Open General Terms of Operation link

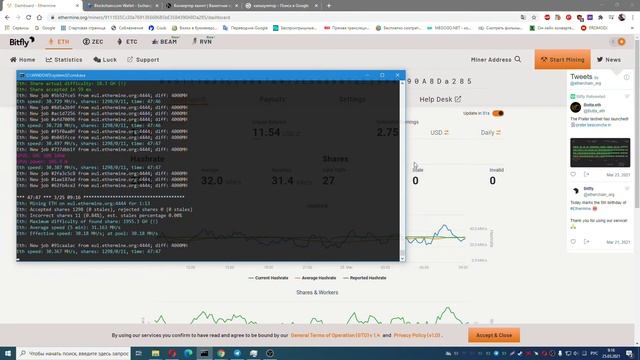click(x=335, y=335)
